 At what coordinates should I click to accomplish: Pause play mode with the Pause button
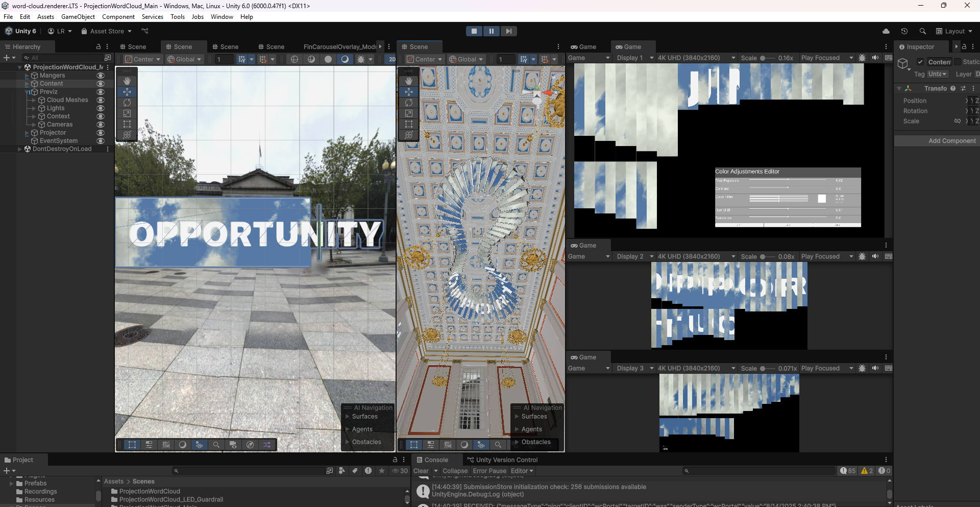point(491,31)
